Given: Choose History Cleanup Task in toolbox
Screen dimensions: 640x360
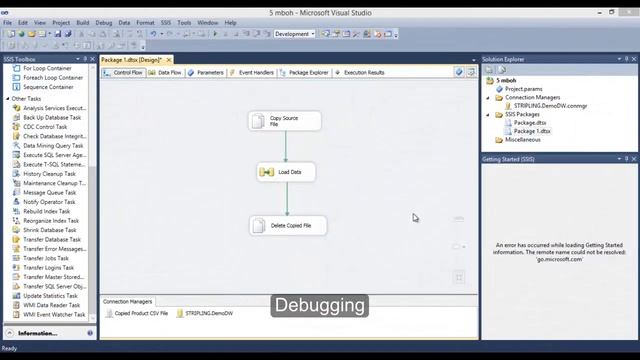Looking at the screenshot, I should pyautogui.click(x=49, y=174).
